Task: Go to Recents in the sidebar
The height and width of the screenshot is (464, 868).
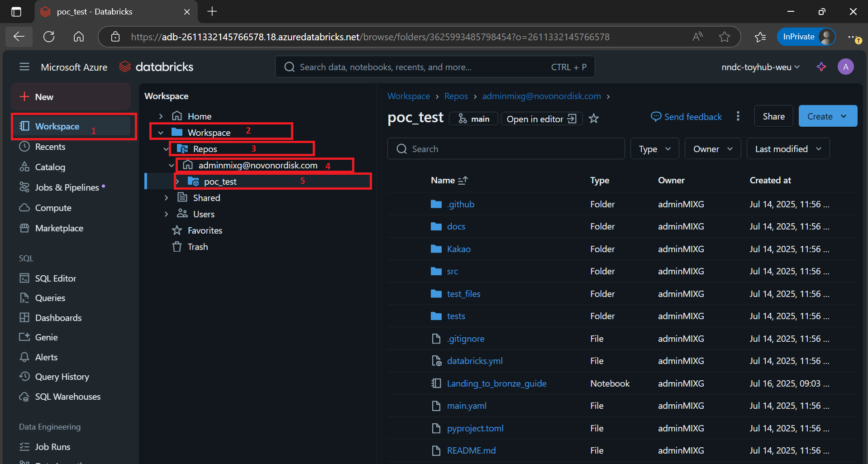Action: coord(42,147)
